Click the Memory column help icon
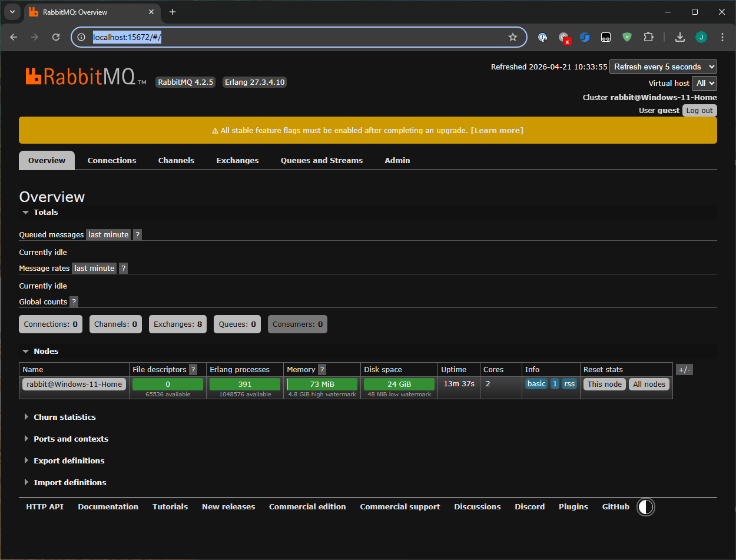 (322, 370)
